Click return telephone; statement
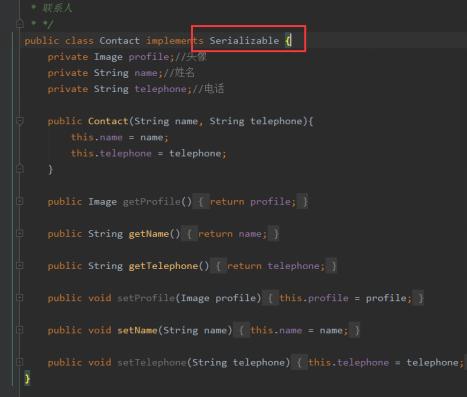The image size is (467, 397). tap(276, 266)
